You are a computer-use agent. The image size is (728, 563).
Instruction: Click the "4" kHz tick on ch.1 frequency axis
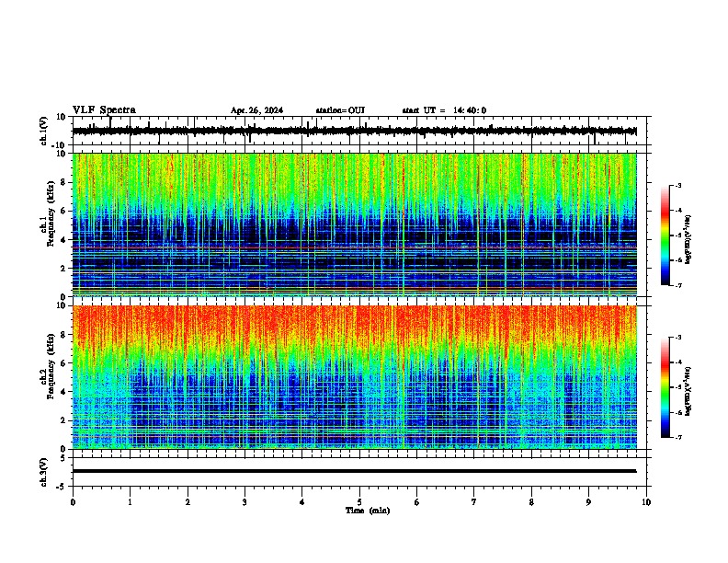coord(64,240)
